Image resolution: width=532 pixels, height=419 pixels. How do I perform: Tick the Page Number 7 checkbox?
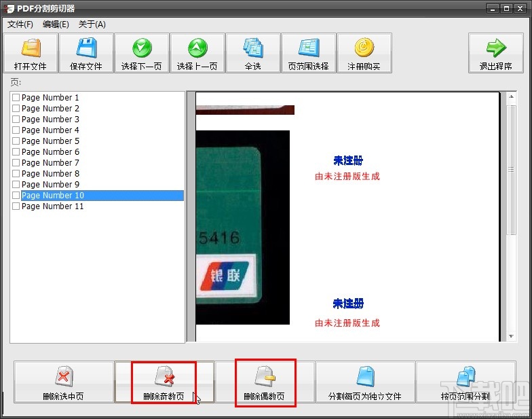tap(16, 163)
